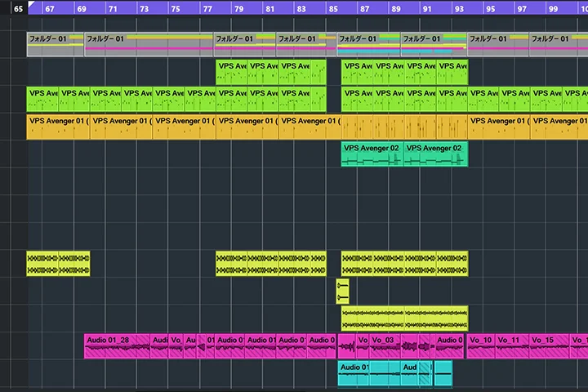Select the pink Vo_03 vocal clip
Screen dimensions: 588x392
tap(385, 346)
